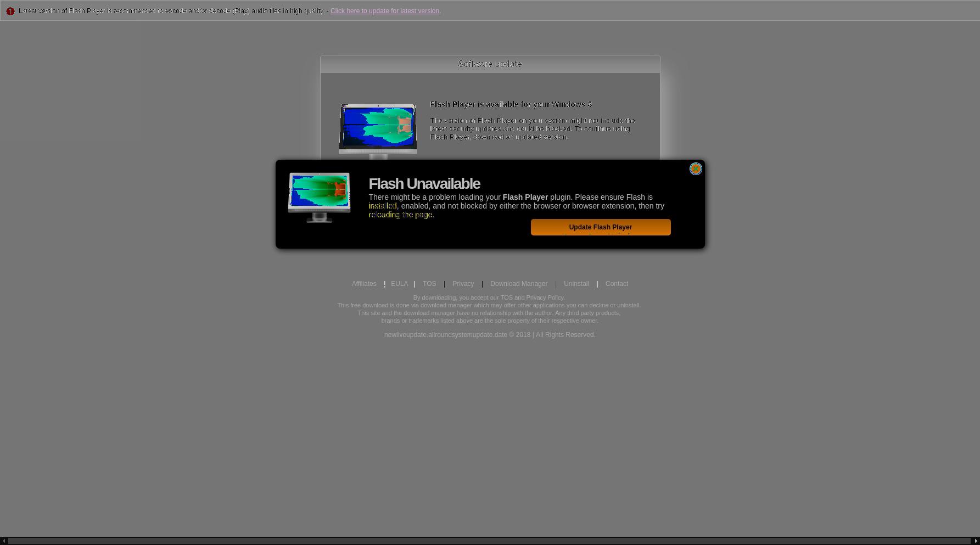Click 'Flash Player is available for your Windows 8' heading
Viewport: 980px width, 545px height.
click(511, 104)
